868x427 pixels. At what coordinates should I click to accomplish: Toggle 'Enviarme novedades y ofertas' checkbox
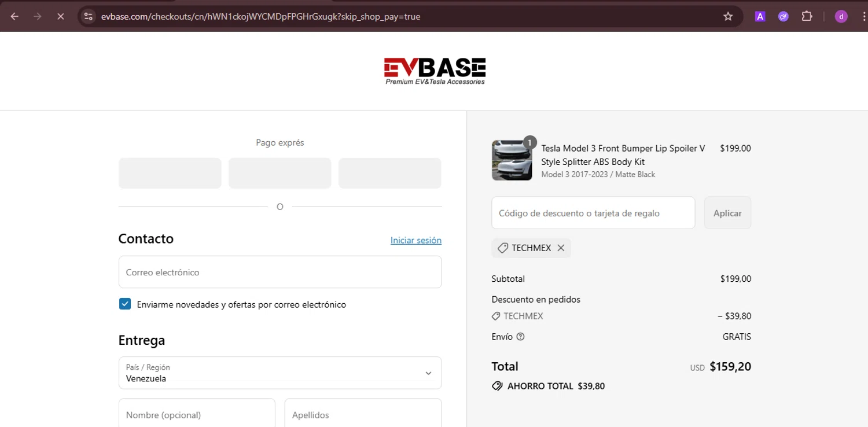(x=125, y=304)
